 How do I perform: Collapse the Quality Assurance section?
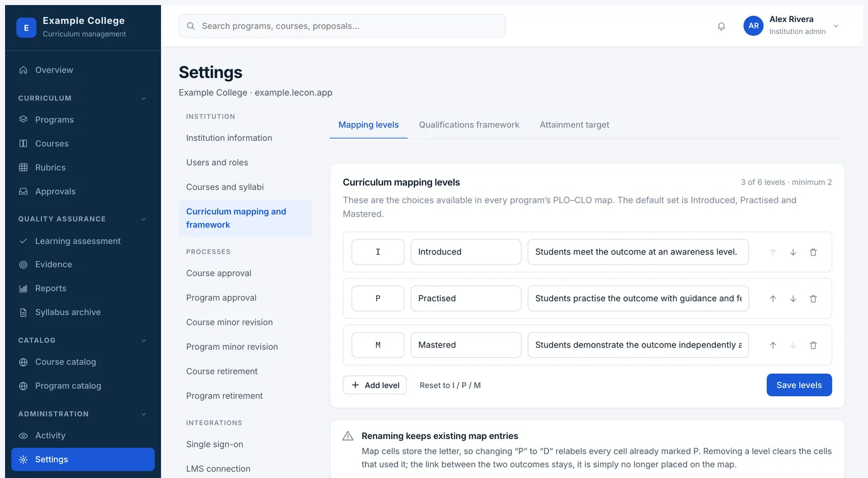(144, 220)
